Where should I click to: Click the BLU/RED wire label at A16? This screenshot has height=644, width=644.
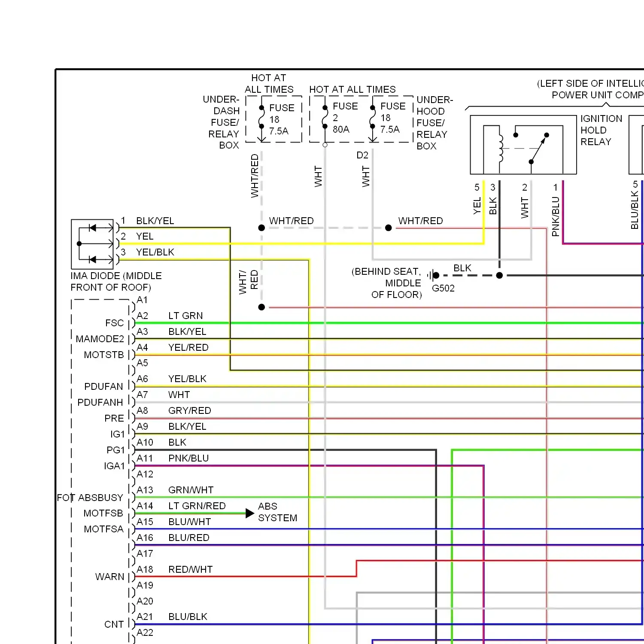point(189,538)
